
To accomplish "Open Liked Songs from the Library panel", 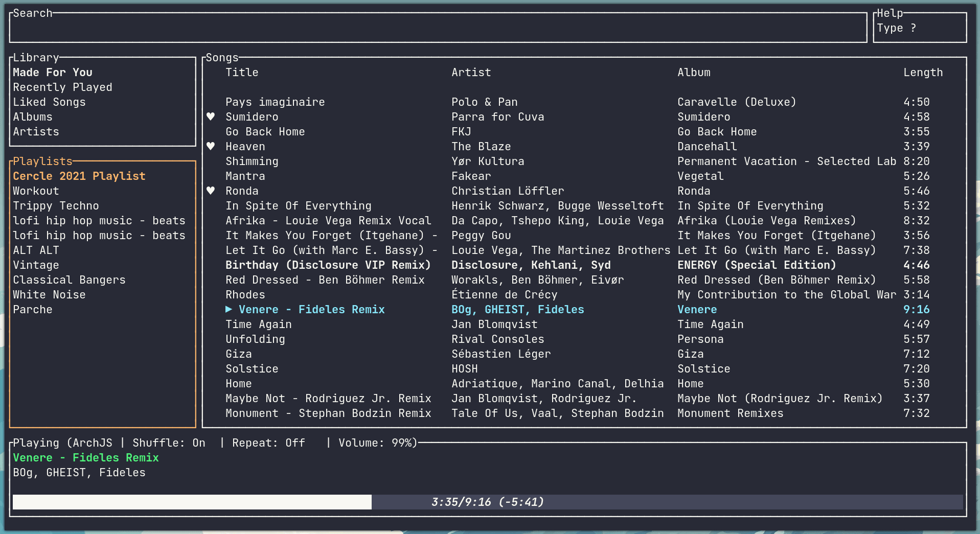I will (x=49, y=102).
